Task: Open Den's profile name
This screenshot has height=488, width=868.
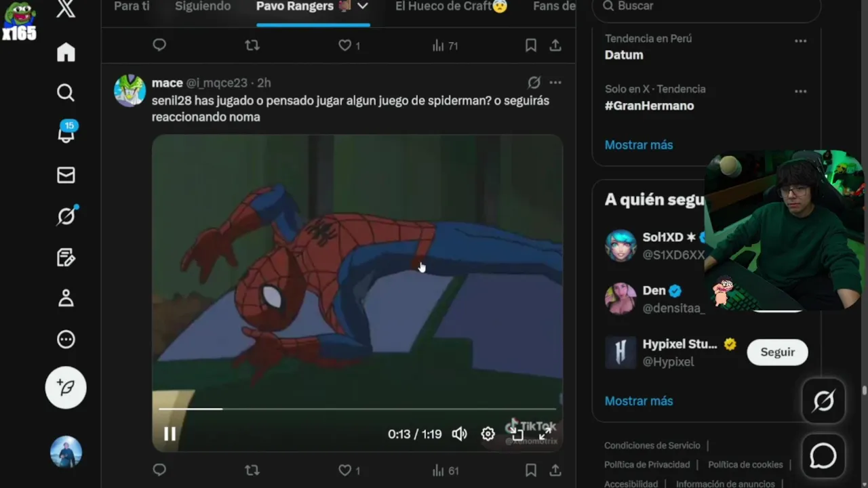Action: pos(654,290)
